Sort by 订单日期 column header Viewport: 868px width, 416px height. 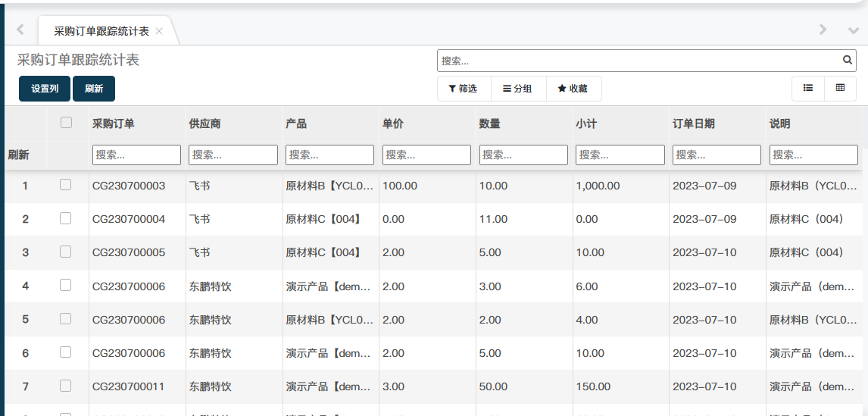[x=694, y=124]
